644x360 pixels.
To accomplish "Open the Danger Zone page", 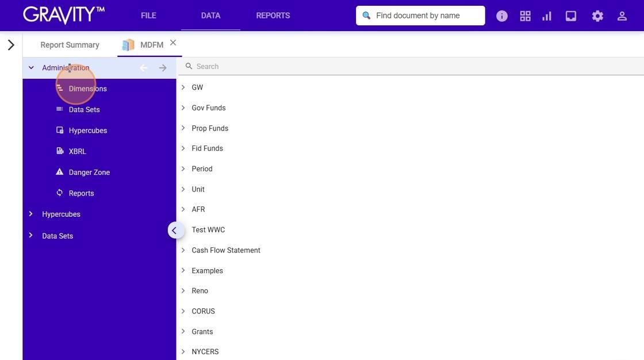I will click(x=89, y=173).
